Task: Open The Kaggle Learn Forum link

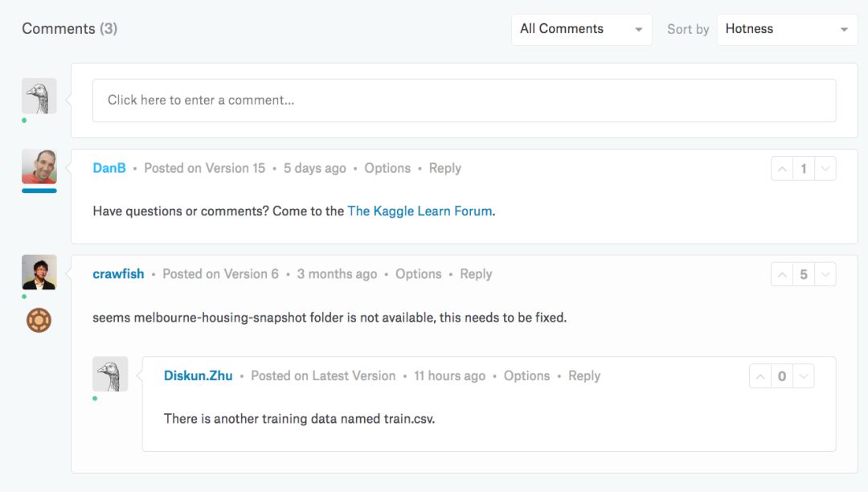Action: [x=420, y=211]
